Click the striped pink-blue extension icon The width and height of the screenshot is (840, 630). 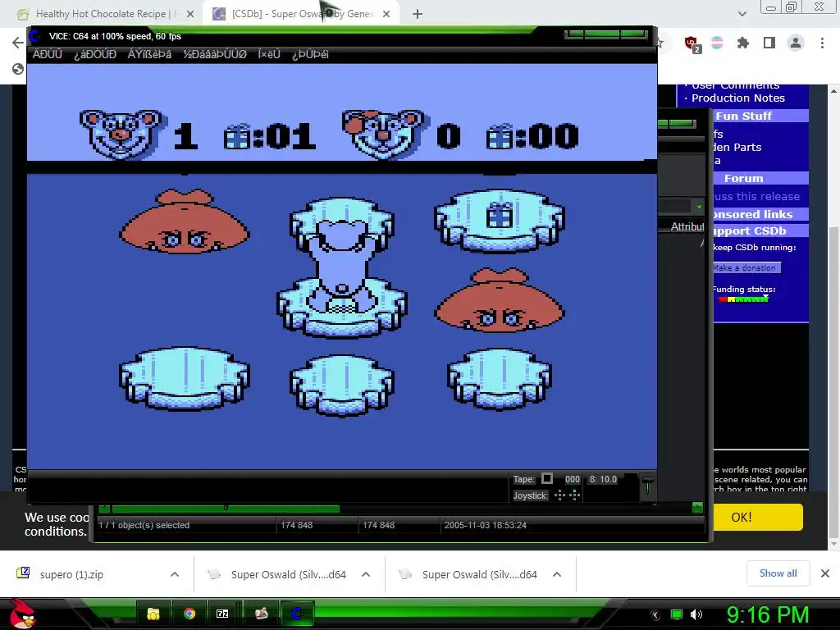[x=717, y=43]
